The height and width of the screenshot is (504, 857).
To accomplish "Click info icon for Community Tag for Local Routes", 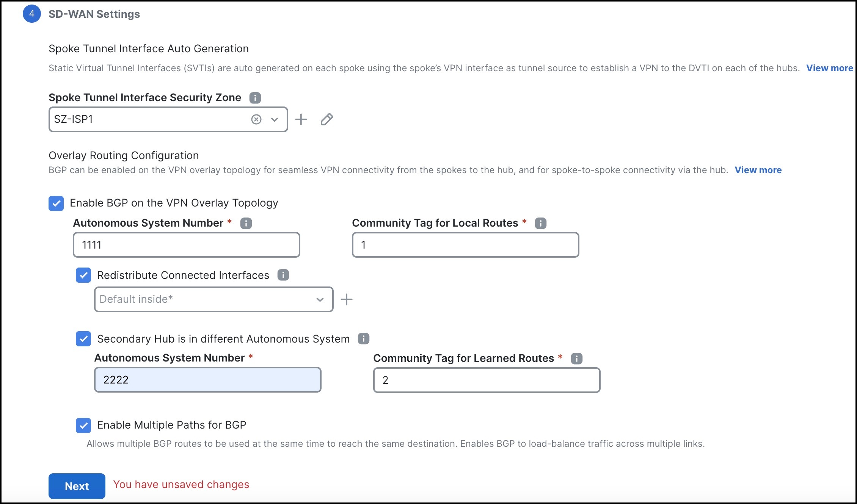I will (540, 223).
